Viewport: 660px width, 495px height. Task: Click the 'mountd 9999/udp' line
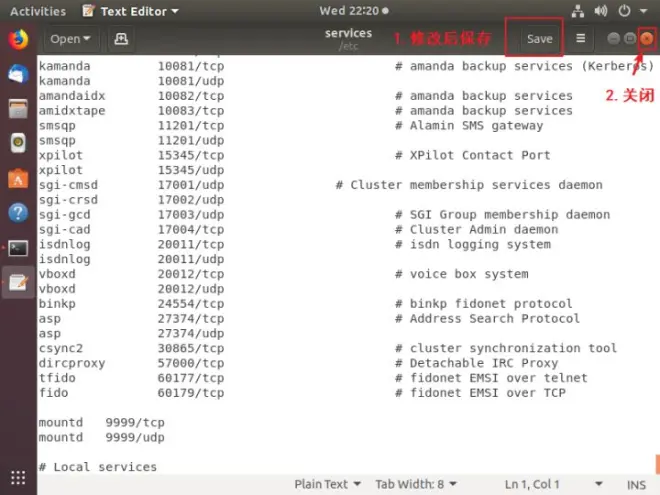pyautogui.click(x=101, y=437)
